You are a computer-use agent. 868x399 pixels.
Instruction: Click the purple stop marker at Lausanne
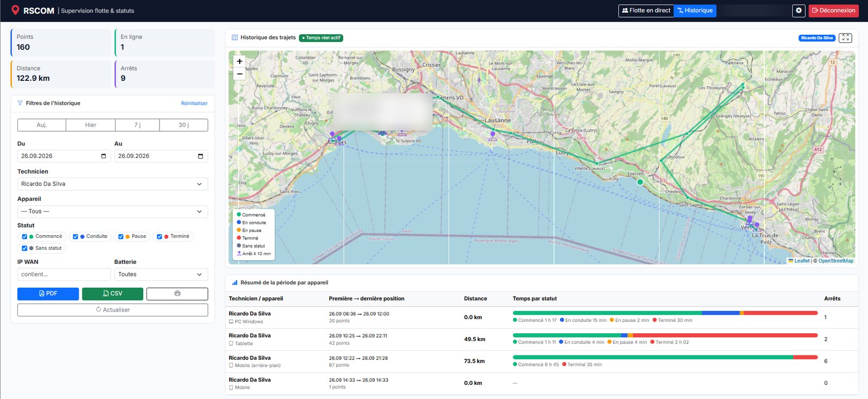coord(493,136)
